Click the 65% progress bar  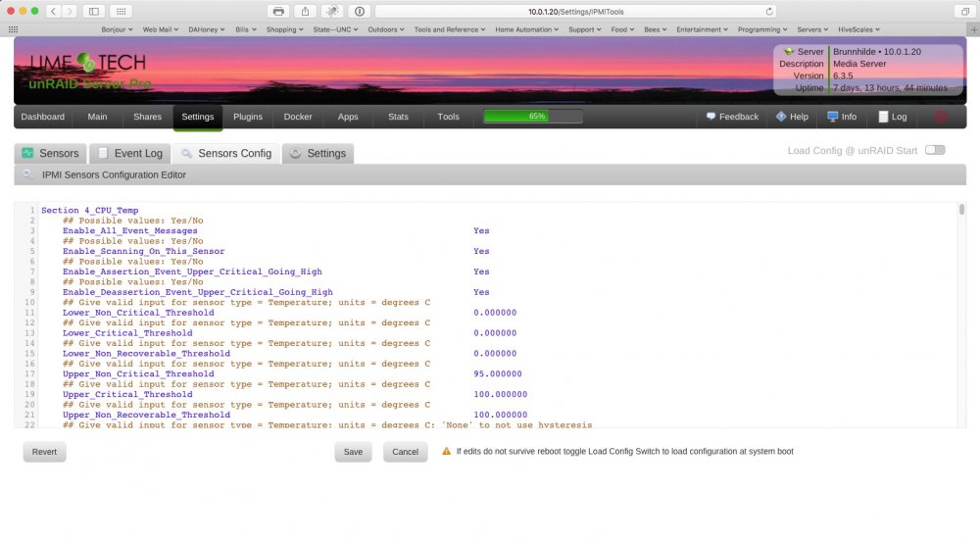tap(533, 117)
